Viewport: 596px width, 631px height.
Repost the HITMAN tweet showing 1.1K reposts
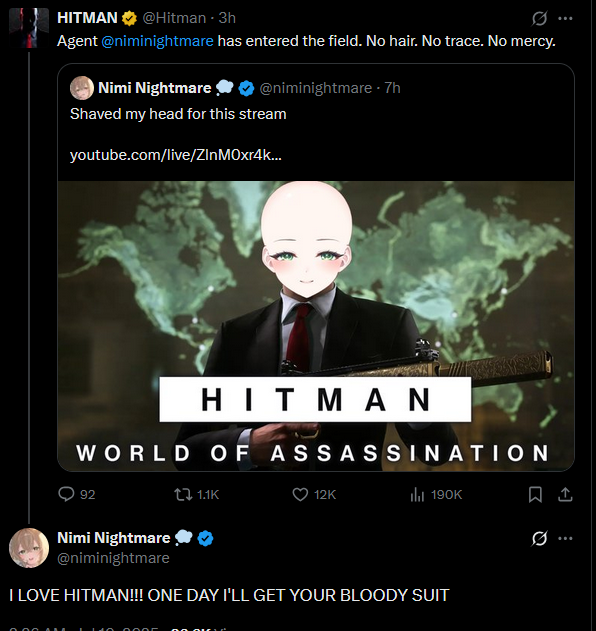tap(183, 494)
